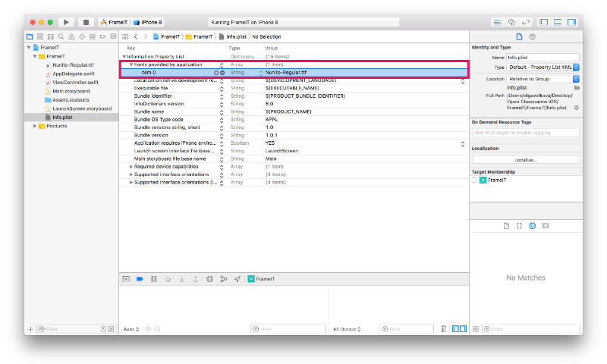Open the Media library tab

point(546,226)
